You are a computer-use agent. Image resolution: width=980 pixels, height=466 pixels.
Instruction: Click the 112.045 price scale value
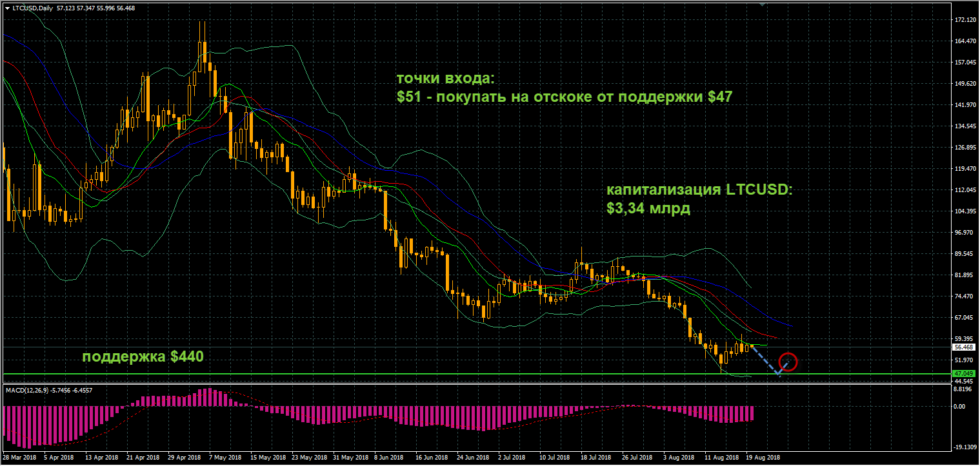[964, 190]
